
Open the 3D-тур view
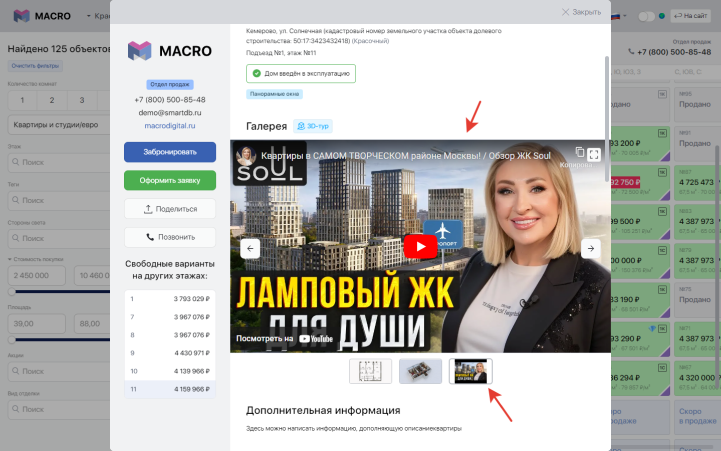pos(312,127)
